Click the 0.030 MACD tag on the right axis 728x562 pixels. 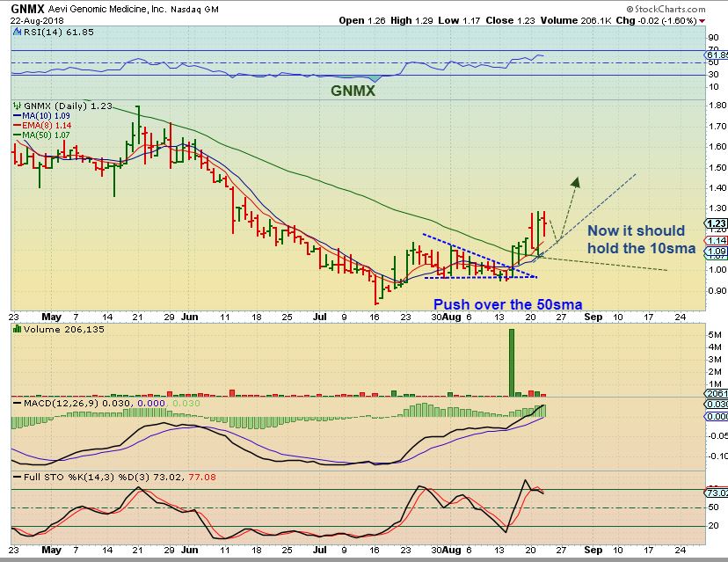[717, 405]
